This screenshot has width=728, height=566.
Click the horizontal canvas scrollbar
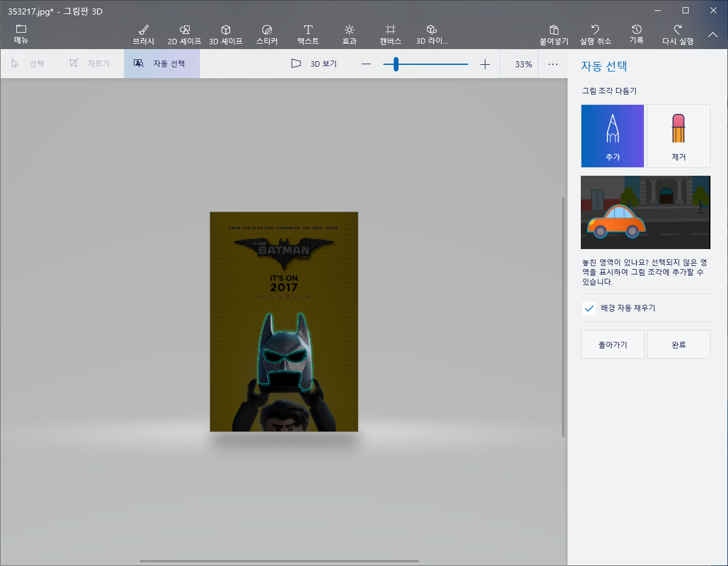(279, 561)
